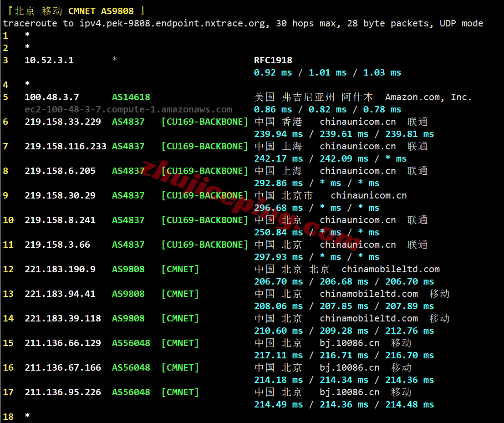
Task: Select latency value 0.92 ms
Action: click(273, 73)
